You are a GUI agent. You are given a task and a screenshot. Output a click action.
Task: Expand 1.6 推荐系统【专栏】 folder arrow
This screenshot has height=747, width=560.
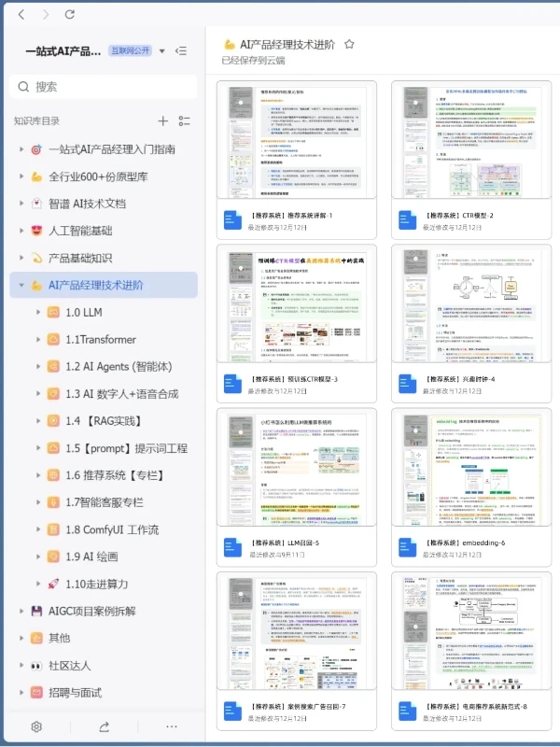(x=38, y=475)
